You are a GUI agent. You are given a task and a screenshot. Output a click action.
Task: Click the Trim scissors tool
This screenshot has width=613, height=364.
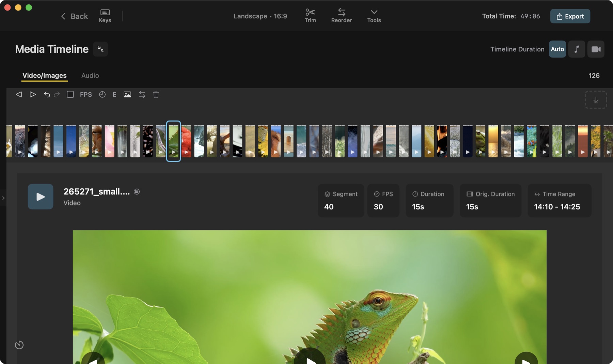[x=310, y=16]
